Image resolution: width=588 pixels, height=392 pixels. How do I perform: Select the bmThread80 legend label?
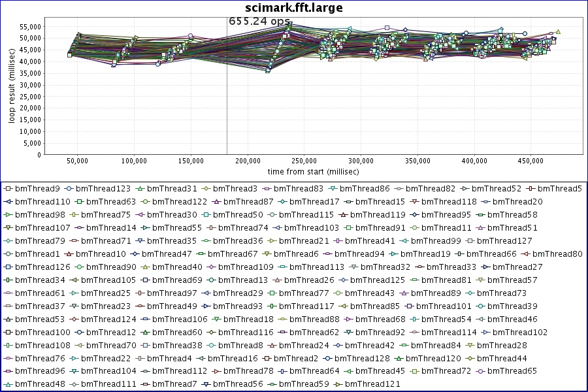(557, 254)
